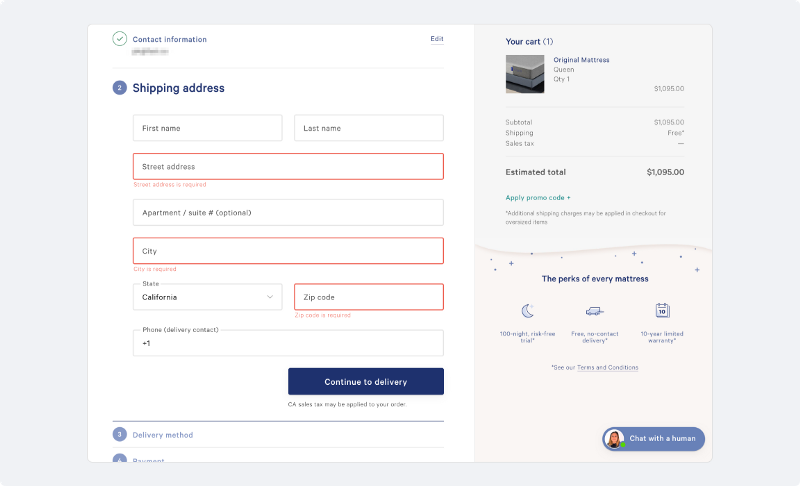This screenshot has height=486, width=800.
Task: Expand the Delivery method section
Action: pos(163,435)
